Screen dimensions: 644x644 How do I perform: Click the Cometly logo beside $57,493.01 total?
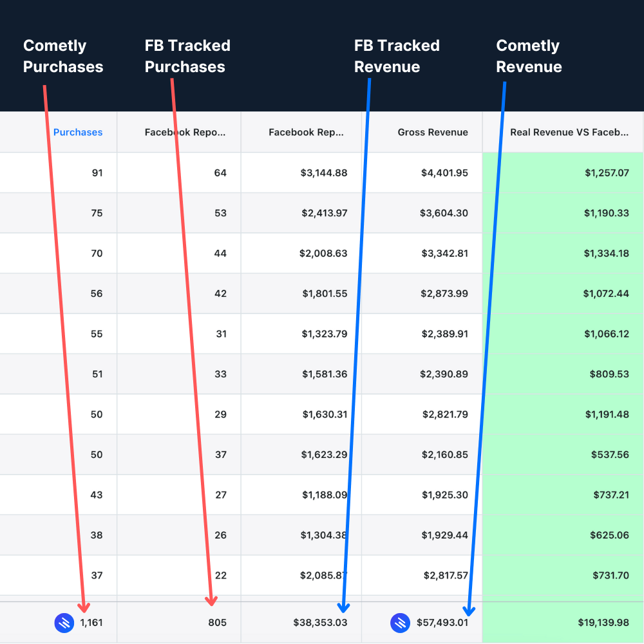coord(400,623)
